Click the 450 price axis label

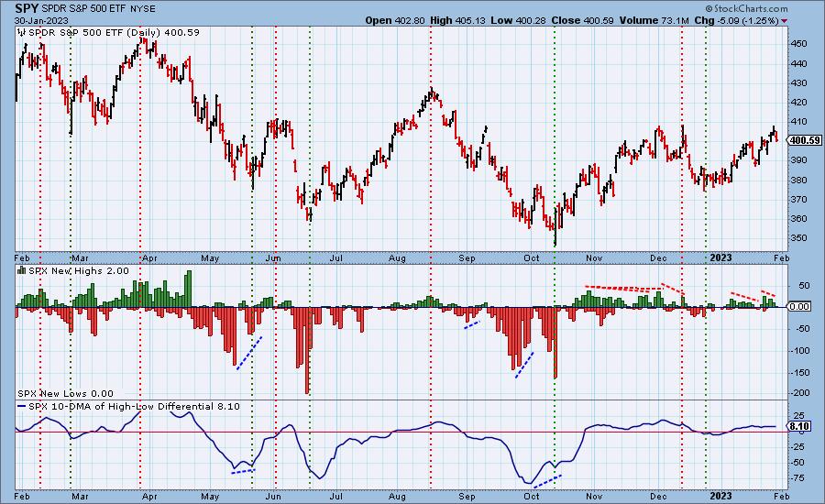(x=799, y=44)
